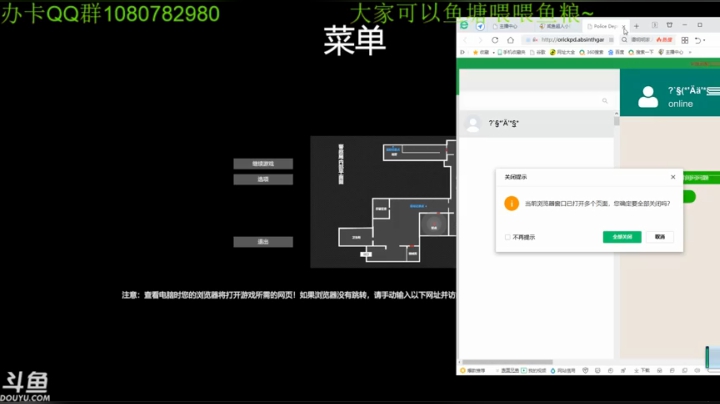Reload the page in the browser
720x404 pixels.
495,40
